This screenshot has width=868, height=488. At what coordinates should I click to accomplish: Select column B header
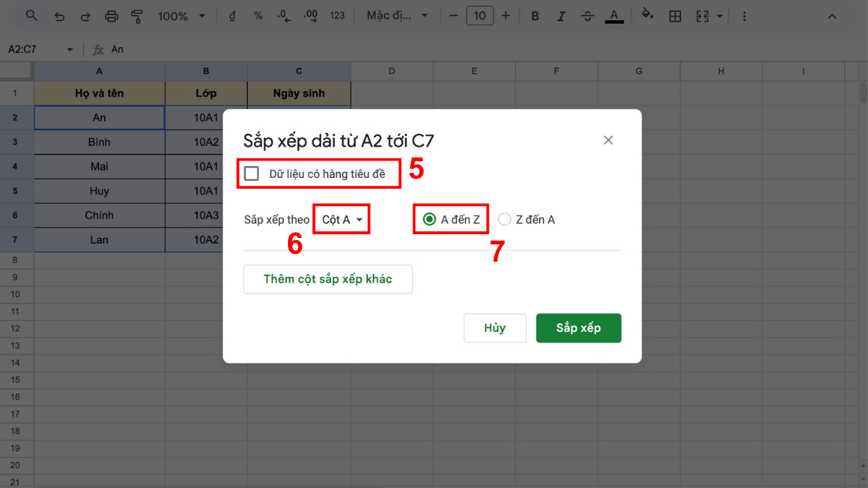(206, 71)
